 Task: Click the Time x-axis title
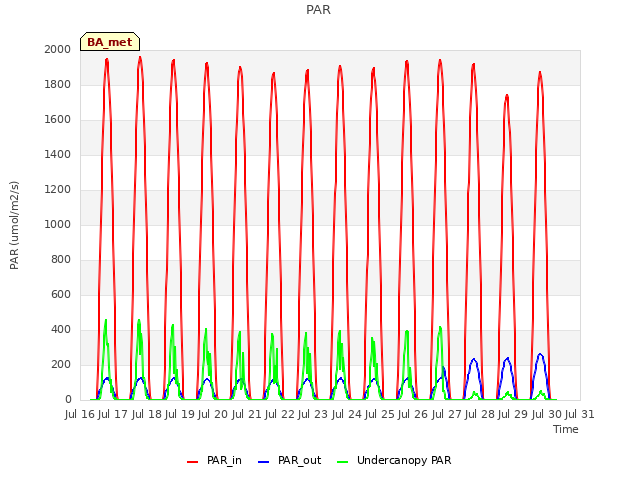566,429
